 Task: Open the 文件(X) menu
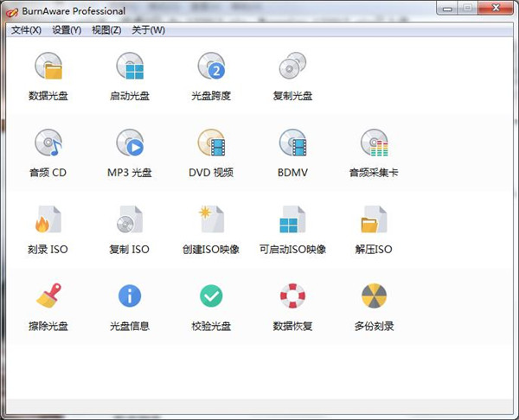26,30
